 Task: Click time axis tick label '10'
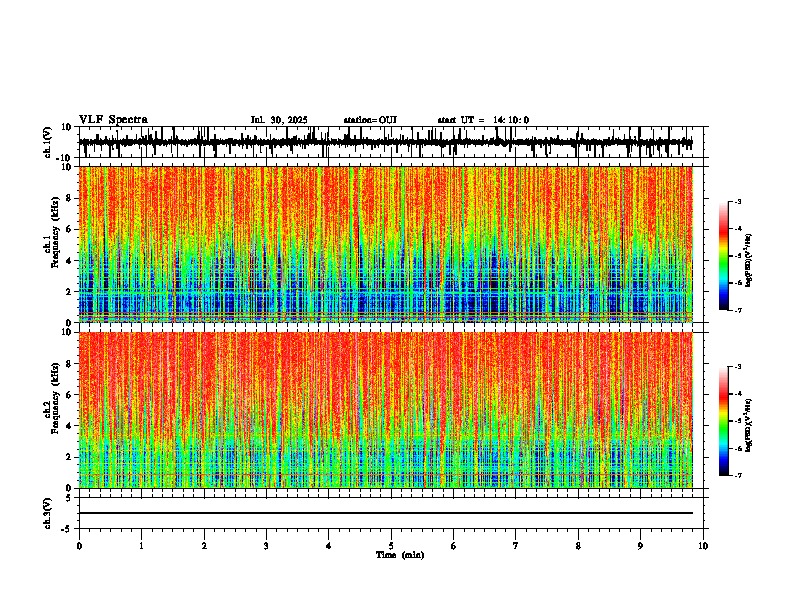click(x=703, y=546)
